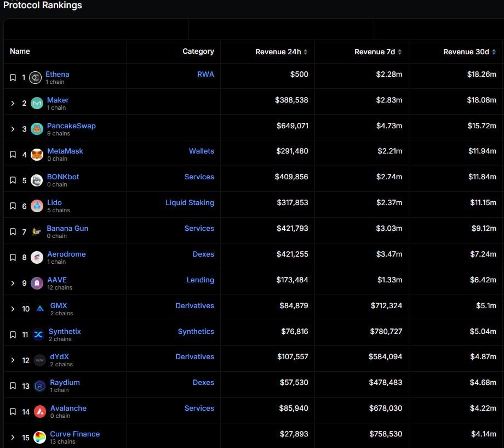Open the dYdX protocol link

point(60,356)
